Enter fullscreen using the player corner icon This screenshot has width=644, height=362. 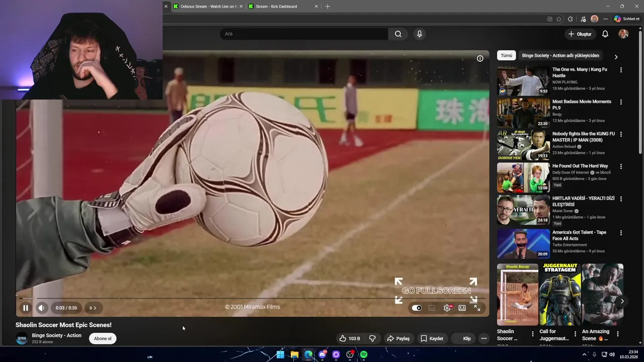477,308
